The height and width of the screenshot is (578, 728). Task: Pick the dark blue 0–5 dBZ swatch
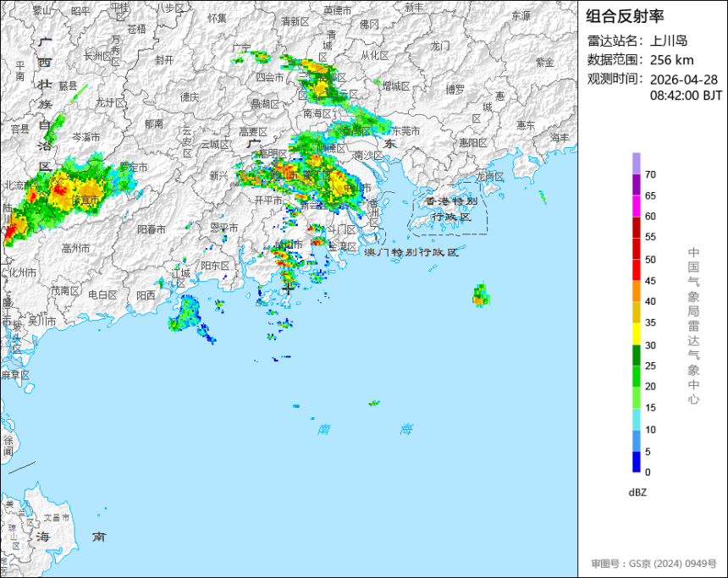coord(636,462)
